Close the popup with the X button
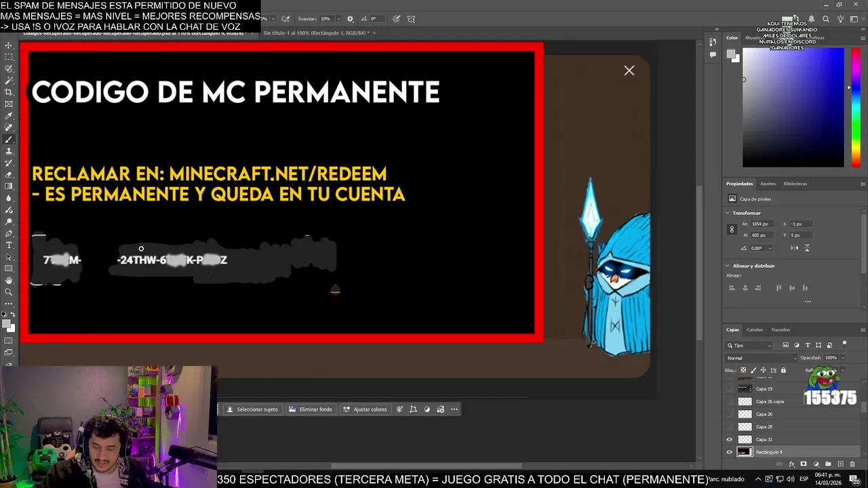This screenshot has height=488, width=868. point(629,70)
